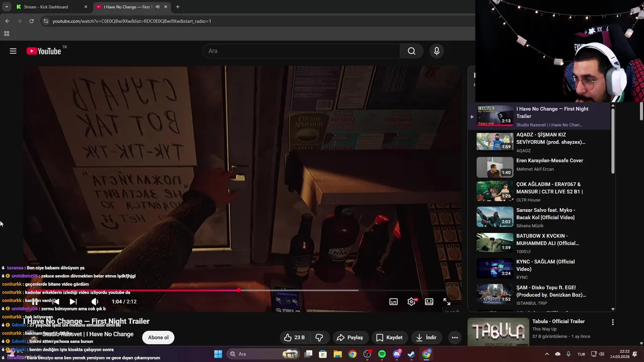This screenshot has height=362, width=644.
Task: Click the YouTube URL in address bar
Action: point(132,21)
